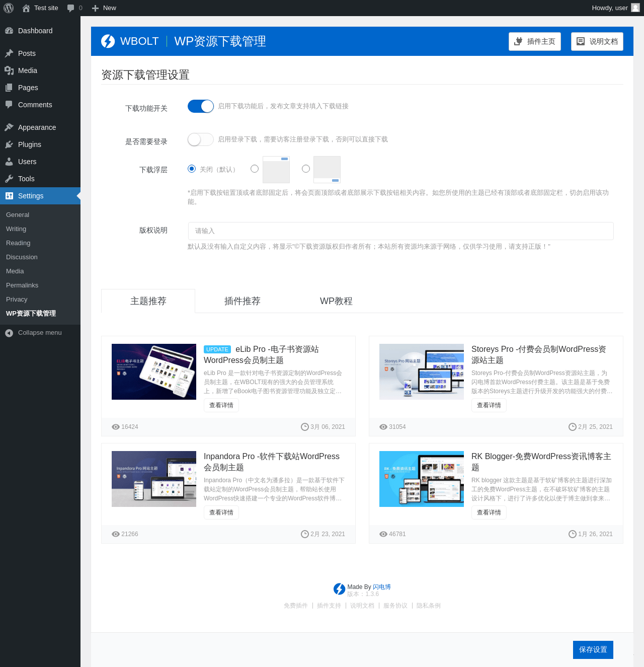Click the clock icon beside 3月 06, 2021

pos(305,427)
